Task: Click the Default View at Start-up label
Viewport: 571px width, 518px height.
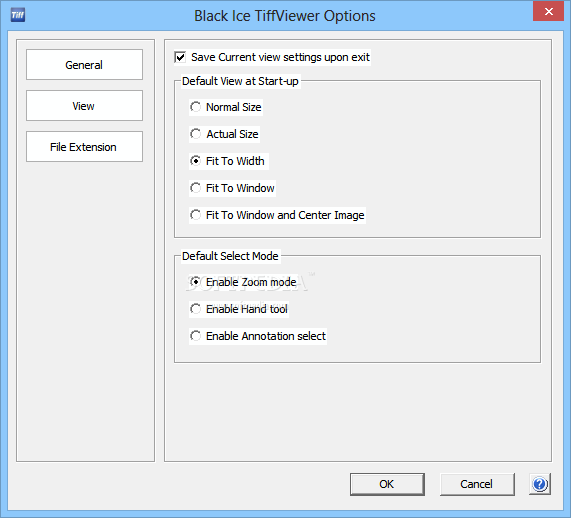Action: [240, 81]
